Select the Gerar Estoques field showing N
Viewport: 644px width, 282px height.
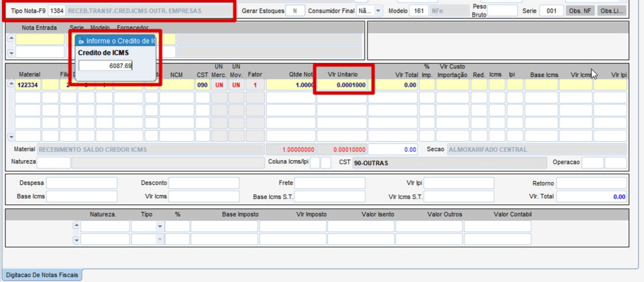[295, 11]
